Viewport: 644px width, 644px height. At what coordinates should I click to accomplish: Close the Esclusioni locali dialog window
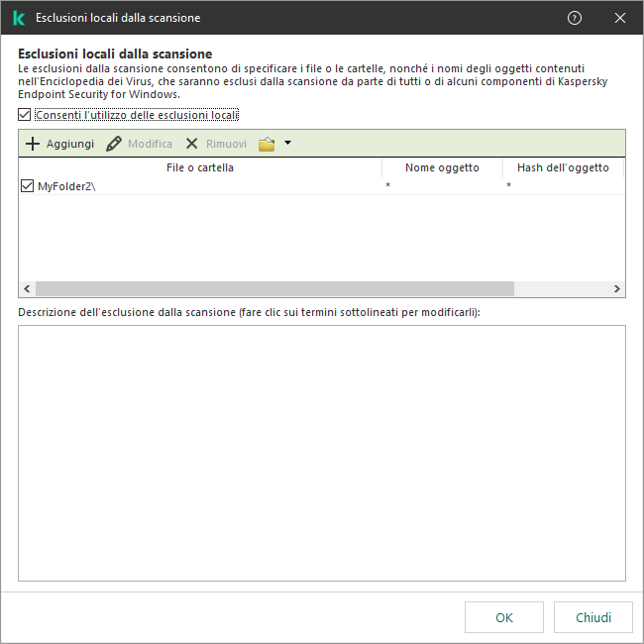[x=620, y=18]
